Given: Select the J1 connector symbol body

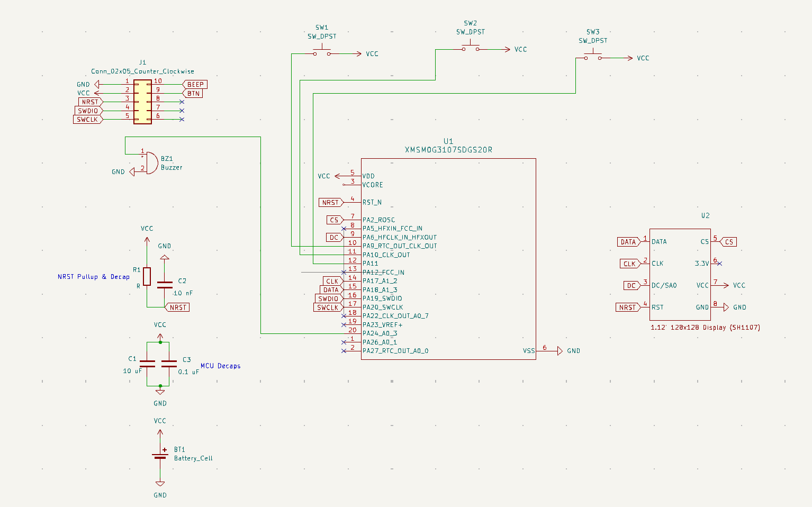Looking at the screenshot, I should (142, 102).
